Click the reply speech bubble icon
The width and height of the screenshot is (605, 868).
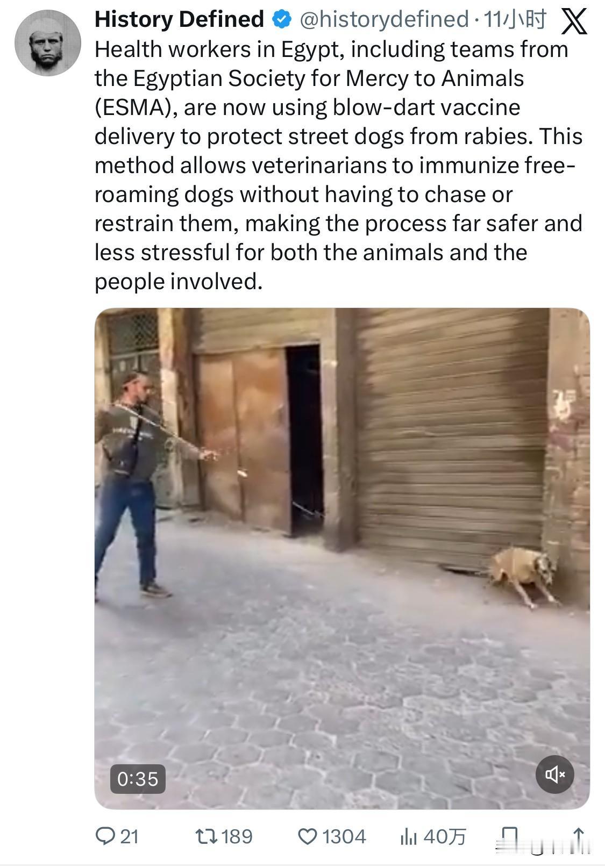pyautogui.click(x=104, y=836)
